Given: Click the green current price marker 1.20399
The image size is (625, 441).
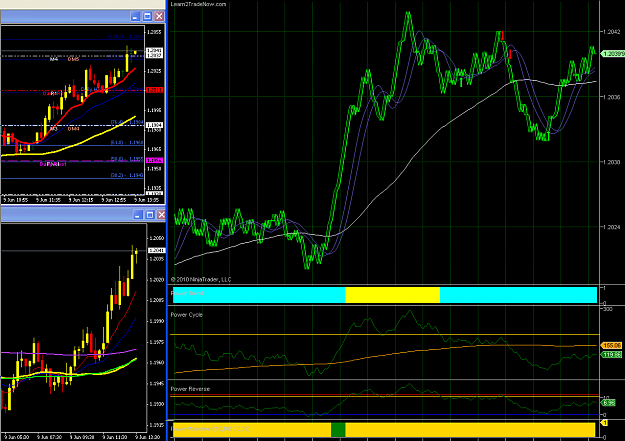Looking at the screenshot, I should pos(613,53).
